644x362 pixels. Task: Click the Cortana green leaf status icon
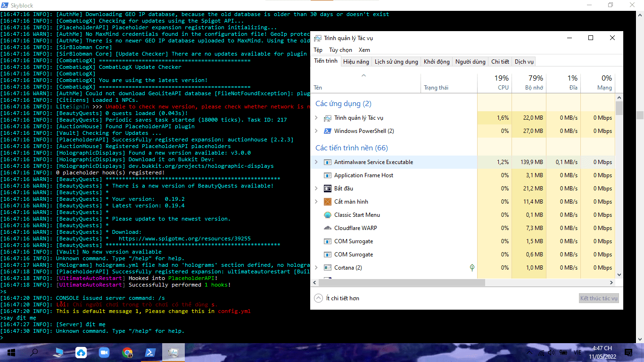[x=472, y=268]
